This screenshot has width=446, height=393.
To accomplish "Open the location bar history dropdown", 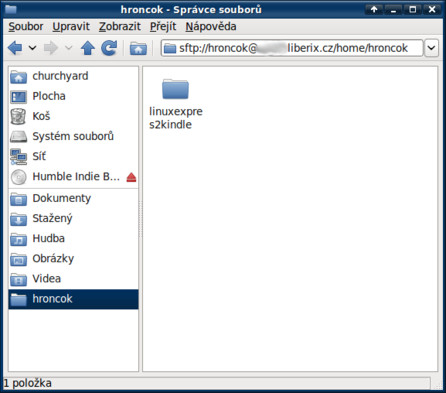I will point(431,48).
